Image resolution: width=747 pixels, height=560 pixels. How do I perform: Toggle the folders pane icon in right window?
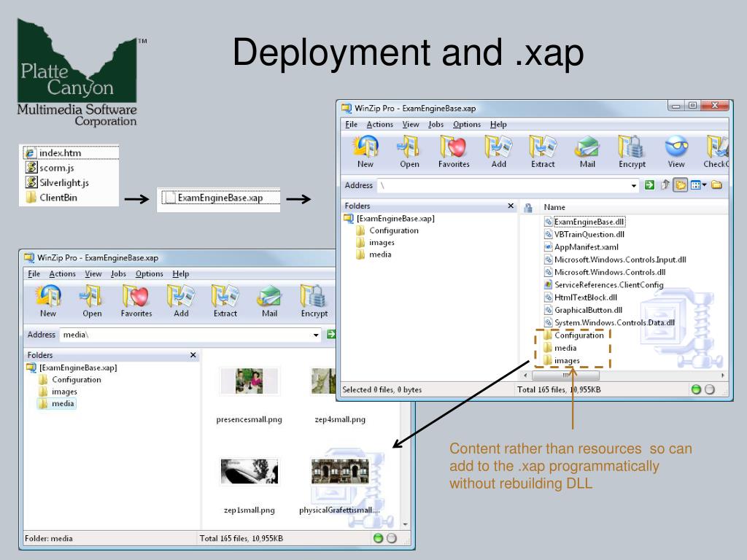coord(681,184)
